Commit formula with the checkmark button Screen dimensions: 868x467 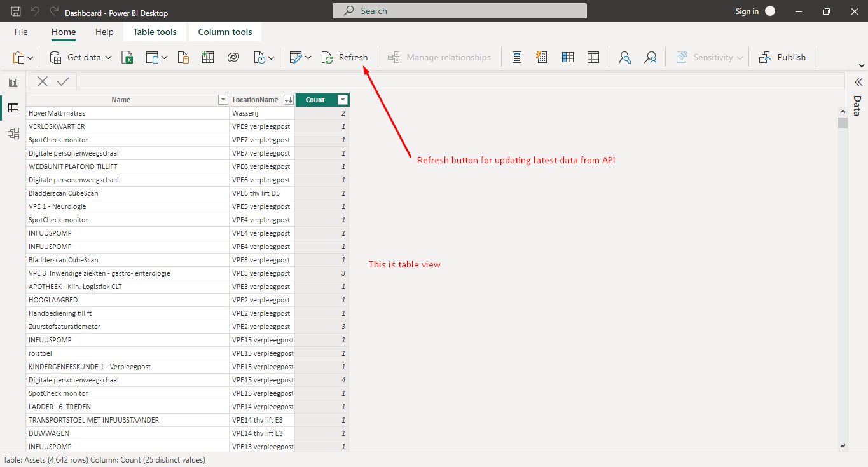(63, 81)
